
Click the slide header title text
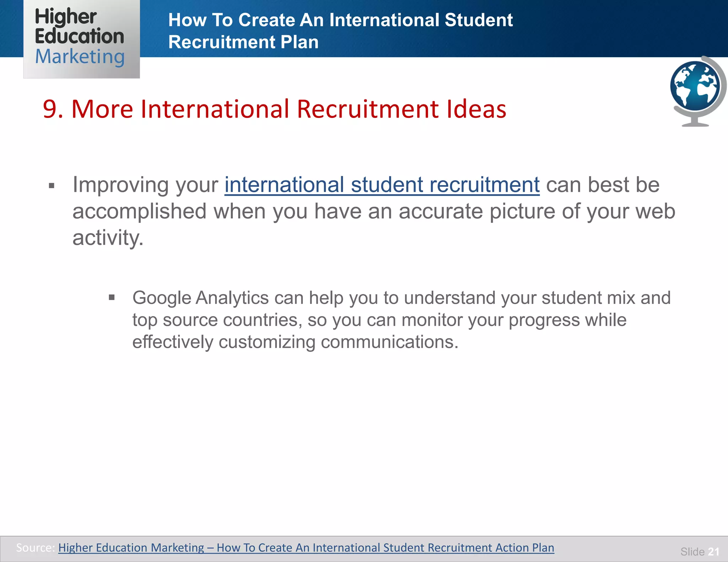click(340, 31)
